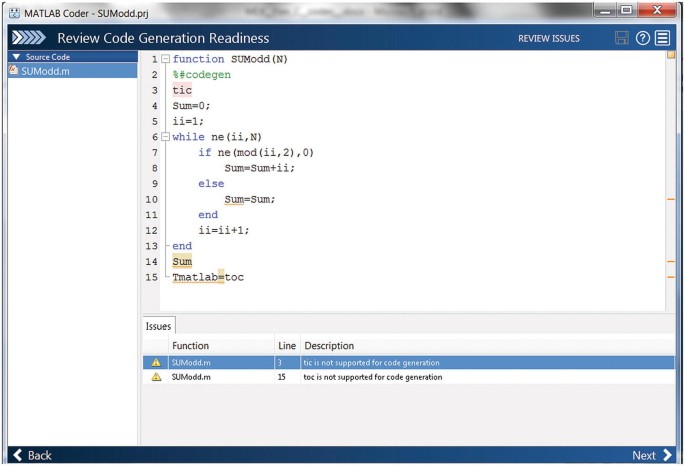
Task: Open the hamburger menu icon in header
Action: point(662,38)
